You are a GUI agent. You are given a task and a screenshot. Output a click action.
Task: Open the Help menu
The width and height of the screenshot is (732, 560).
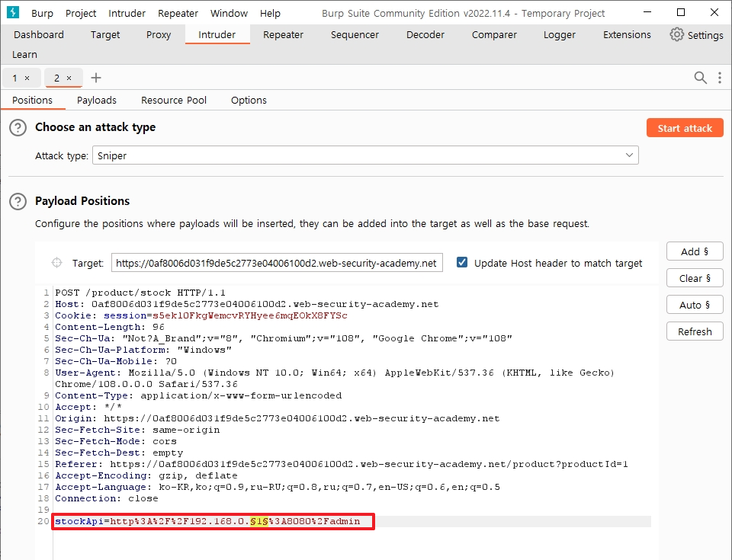270,13
